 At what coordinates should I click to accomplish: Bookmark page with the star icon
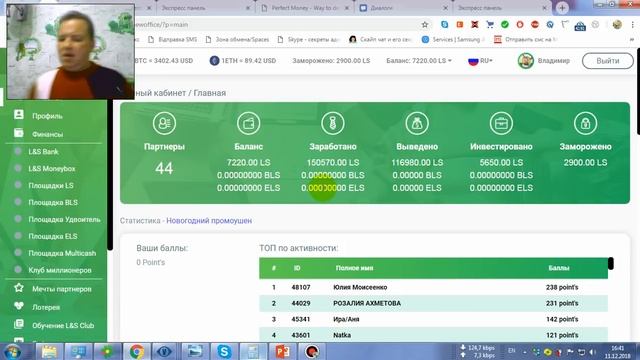pos(425,24)
